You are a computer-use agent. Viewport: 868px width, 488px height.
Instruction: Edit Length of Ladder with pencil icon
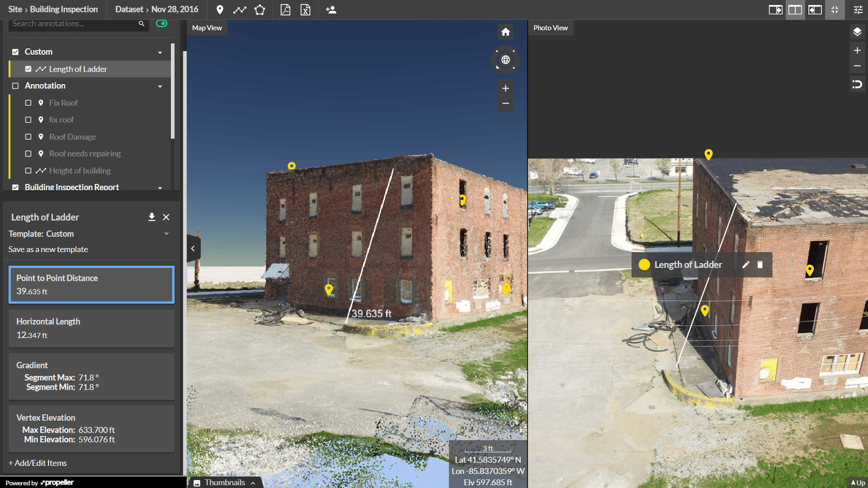(x=746, y=265)
